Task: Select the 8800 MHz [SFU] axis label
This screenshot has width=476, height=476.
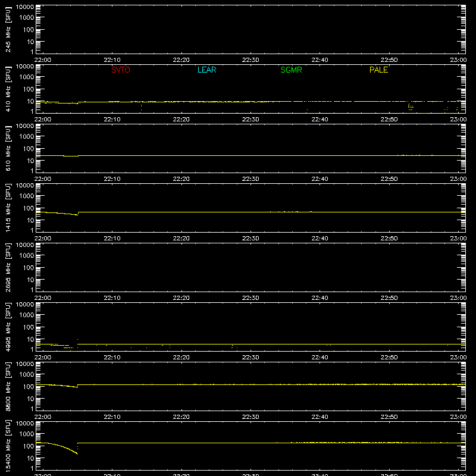Action: tap(8, 387)
